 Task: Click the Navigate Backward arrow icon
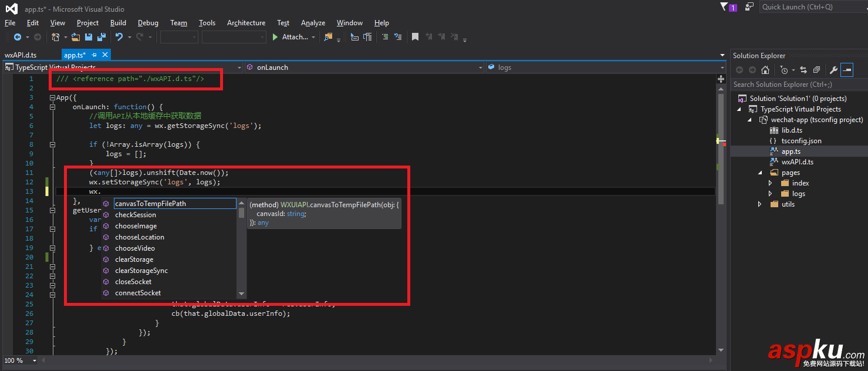[16, 36]
